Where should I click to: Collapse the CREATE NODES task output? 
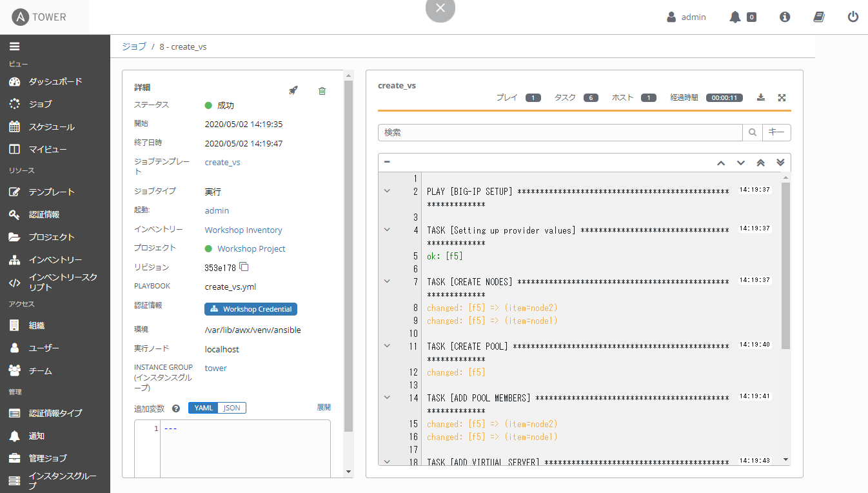click(387, 281)
